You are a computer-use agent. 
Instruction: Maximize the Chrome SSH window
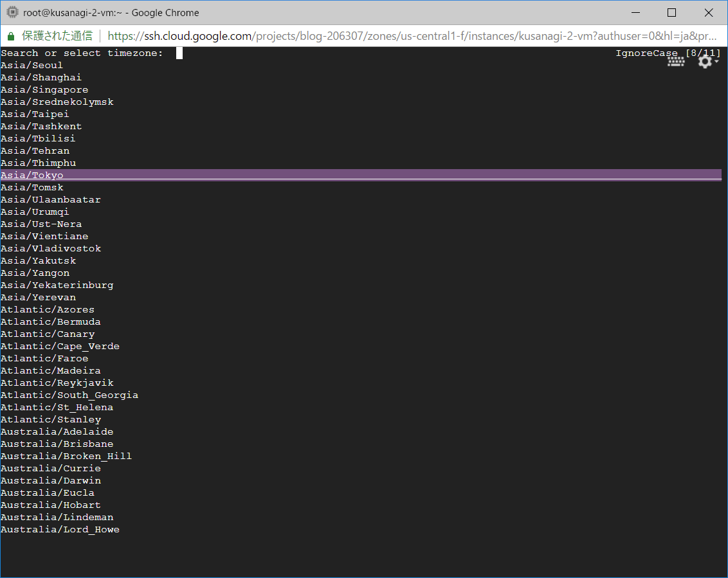671,12
